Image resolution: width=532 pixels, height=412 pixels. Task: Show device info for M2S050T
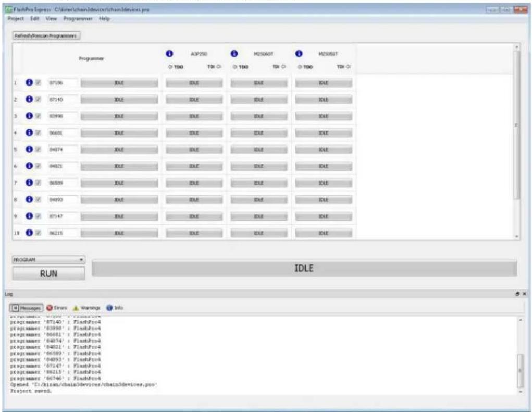(299, 53)
